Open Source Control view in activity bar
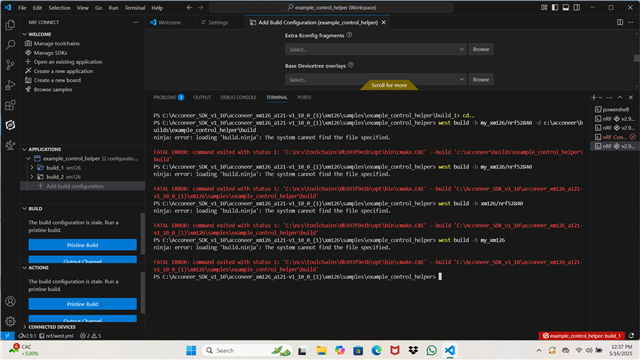 tap(10, 65)
